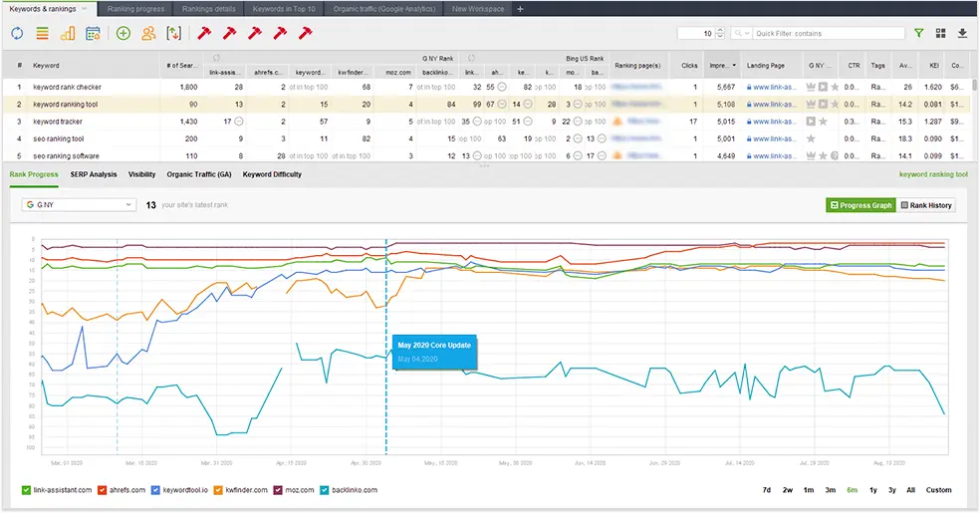Toggle backlinko.com legend checkbox
This screenshot has width=980, height=513.
(324, 490)
